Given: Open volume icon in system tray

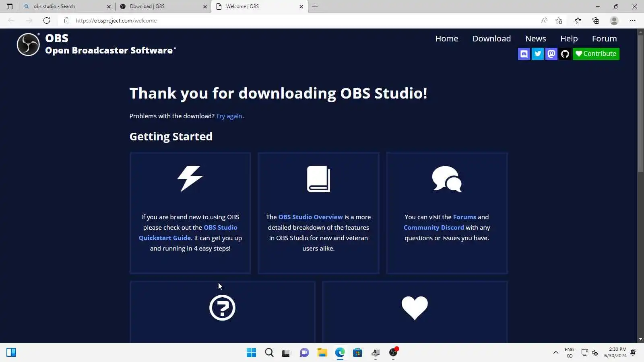Looking at the screenshot, I should (595, 353).
